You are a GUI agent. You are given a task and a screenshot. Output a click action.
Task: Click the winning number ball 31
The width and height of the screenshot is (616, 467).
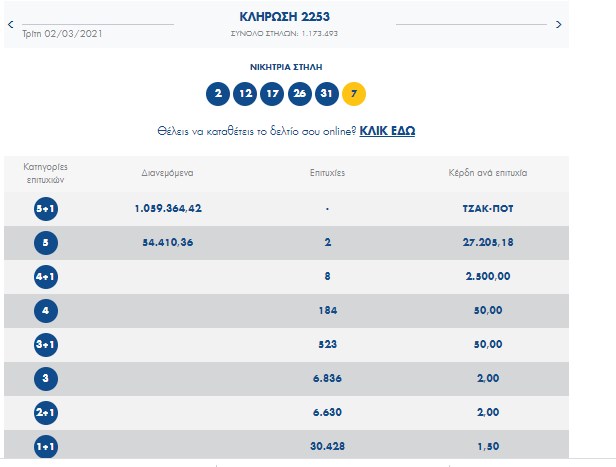(327, 95)
